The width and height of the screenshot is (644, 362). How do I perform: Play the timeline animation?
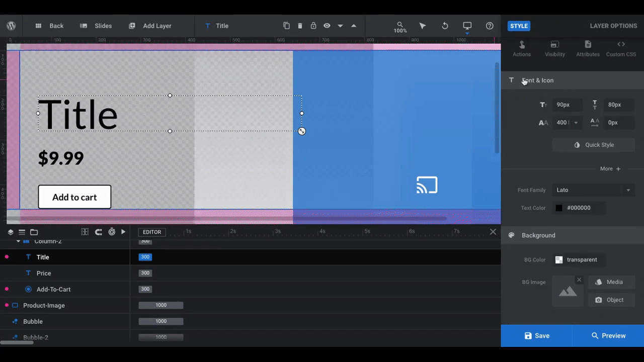(123, 232)
